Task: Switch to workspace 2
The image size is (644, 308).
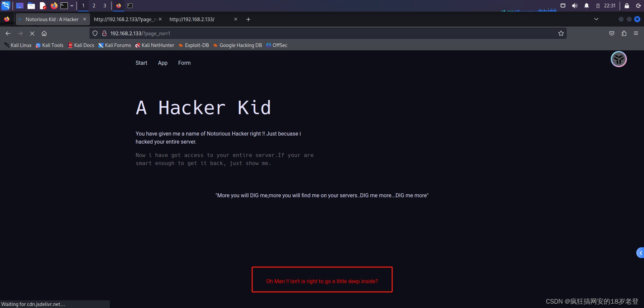Action: (x=94, y=6)
